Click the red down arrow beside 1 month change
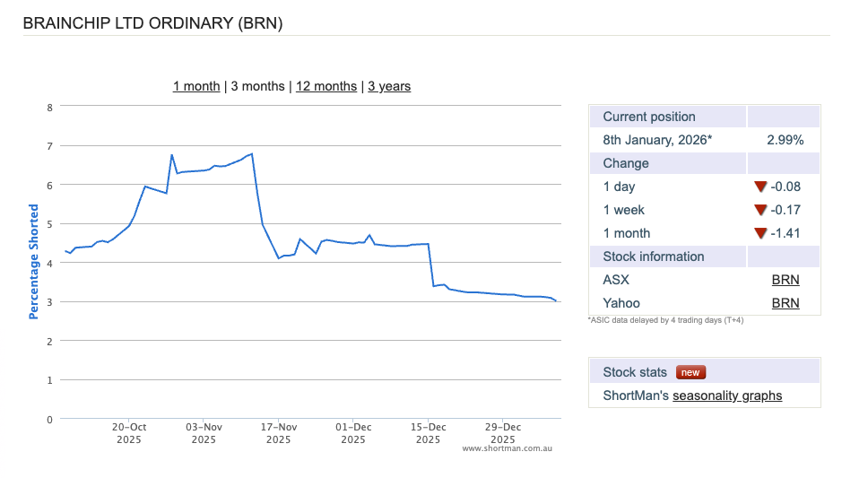The width and height of the screenshot is (868, 478). (760, 233)
